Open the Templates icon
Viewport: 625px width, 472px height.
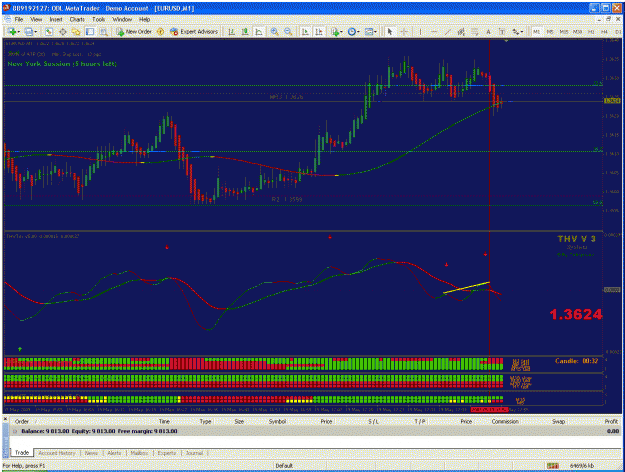pos(369,31)
